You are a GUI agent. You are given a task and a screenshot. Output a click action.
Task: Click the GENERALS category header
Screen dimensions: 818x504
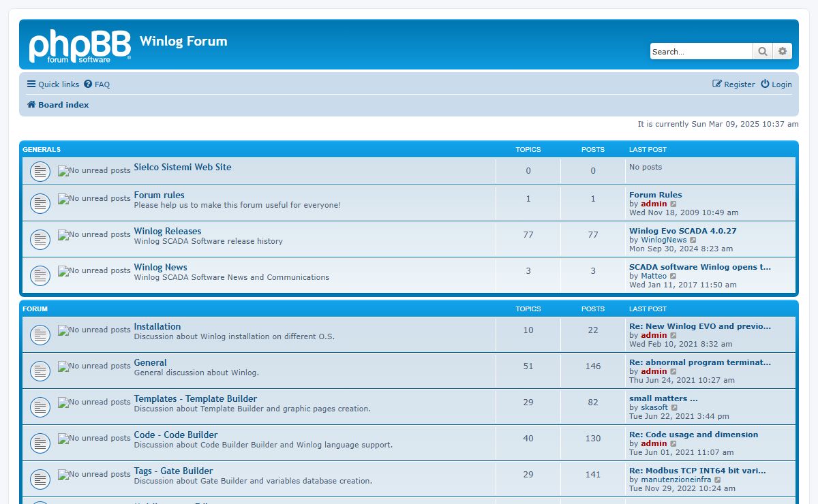[42, 149]
